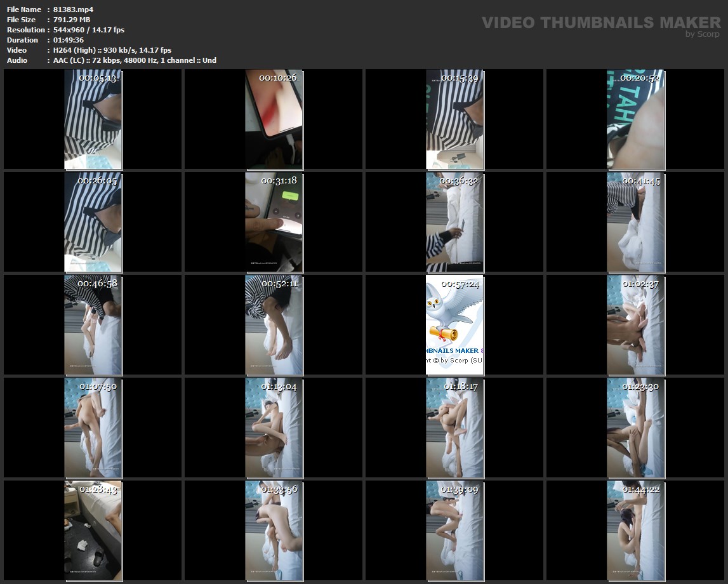The width and height of the screenshot is (728, 584).
Task: Click the owl logo frame at 00:57:24
Action: point(454,325)
